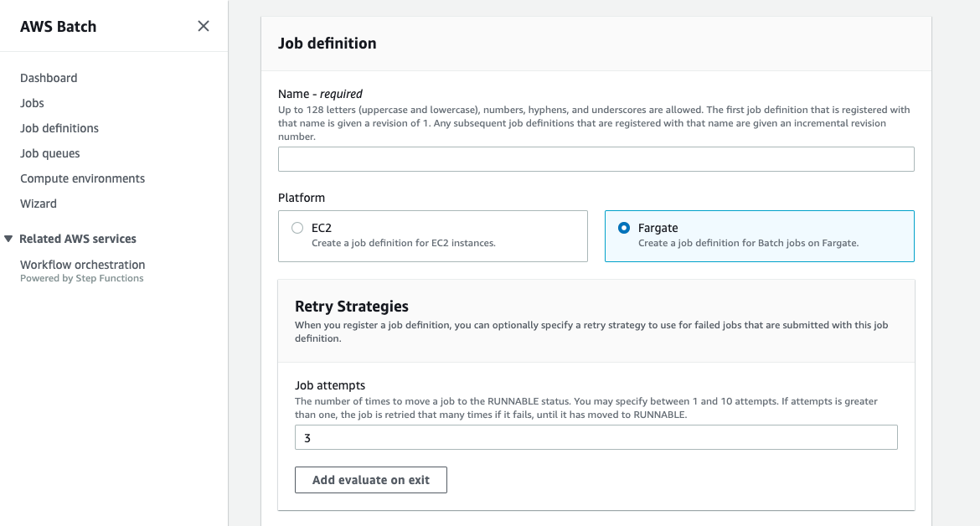Focus the job definition Name field

[x=596, y=159]
